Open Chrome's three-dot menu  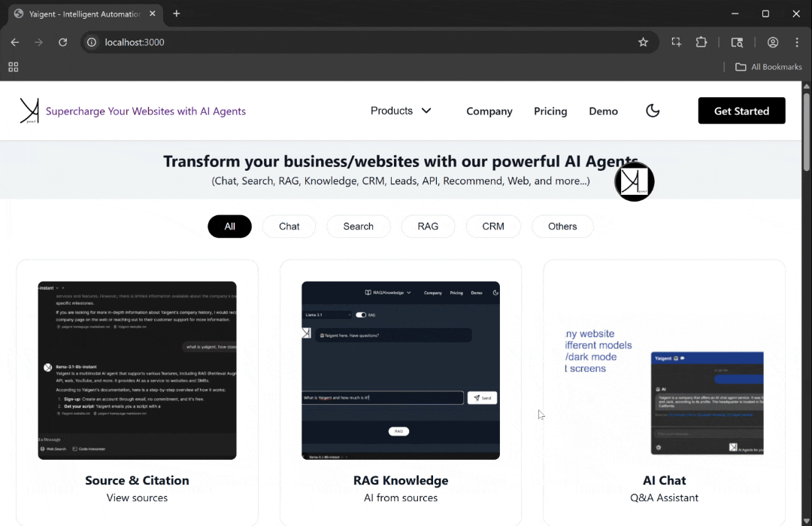click(x=797, y=42)
